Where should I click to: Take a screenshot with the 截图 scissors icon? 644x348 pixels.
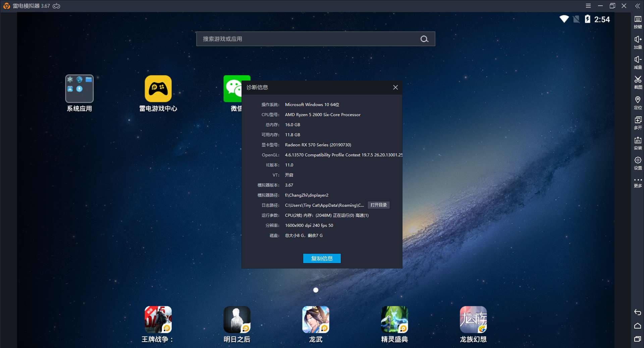638,82
